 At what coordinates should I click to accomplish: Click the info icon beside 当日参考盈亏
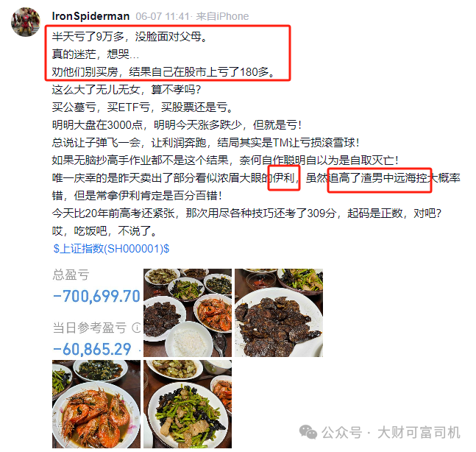[x=136, y=328]
